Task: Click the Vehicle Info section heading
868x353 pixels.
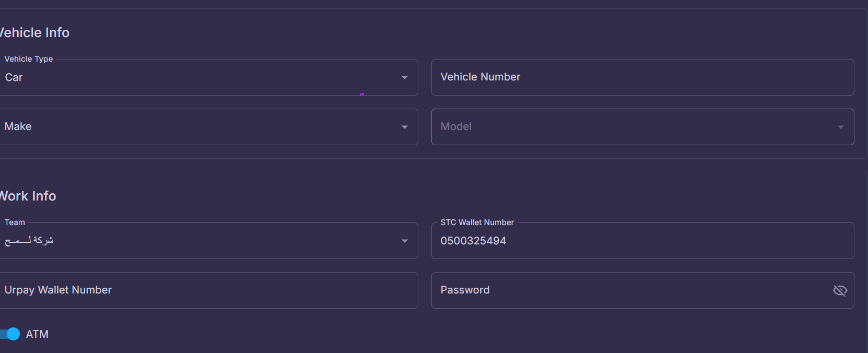Action: click(x=35, y=32)
